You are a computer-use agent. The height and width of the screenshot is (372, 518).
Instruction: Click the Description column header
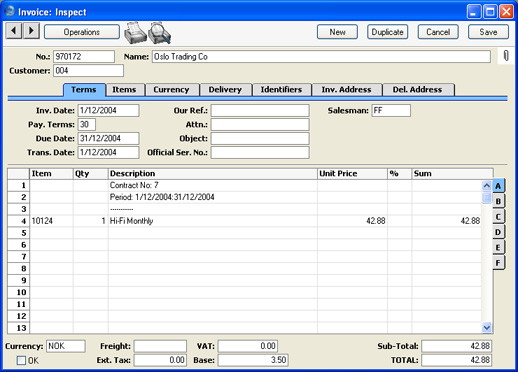tap(213, 174)
